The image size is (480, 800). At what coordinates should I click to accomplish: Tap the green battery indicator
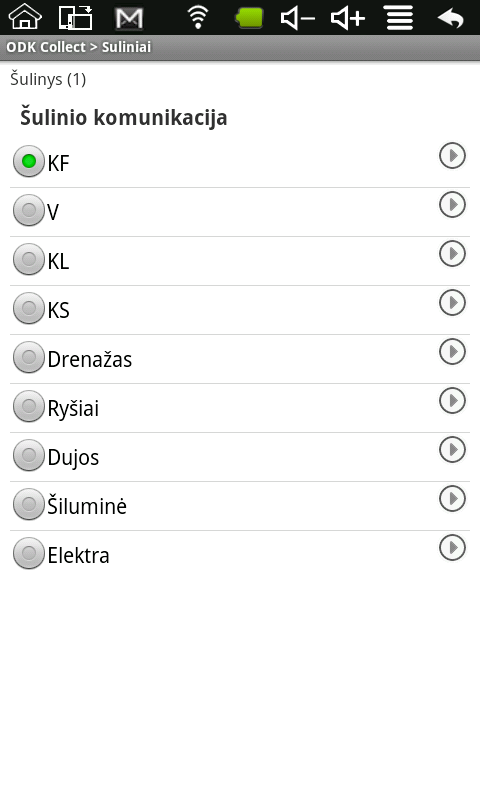249,18
